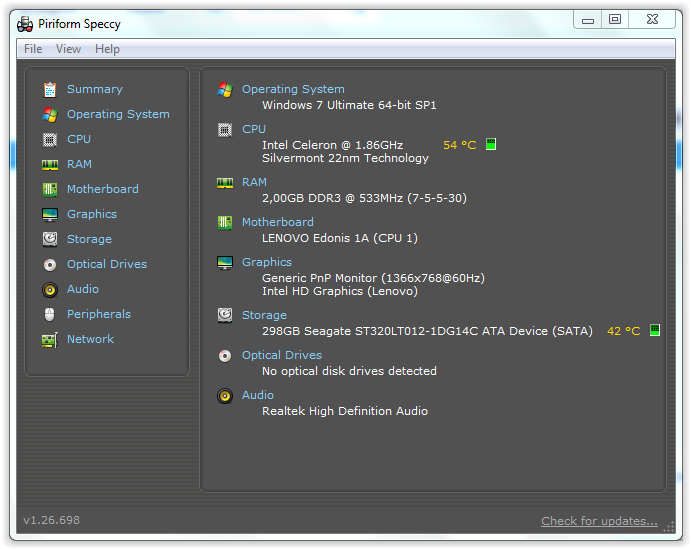Viewport: 691px width, 549px height.
Task: Open the Help menu
Action: (107, 49)
